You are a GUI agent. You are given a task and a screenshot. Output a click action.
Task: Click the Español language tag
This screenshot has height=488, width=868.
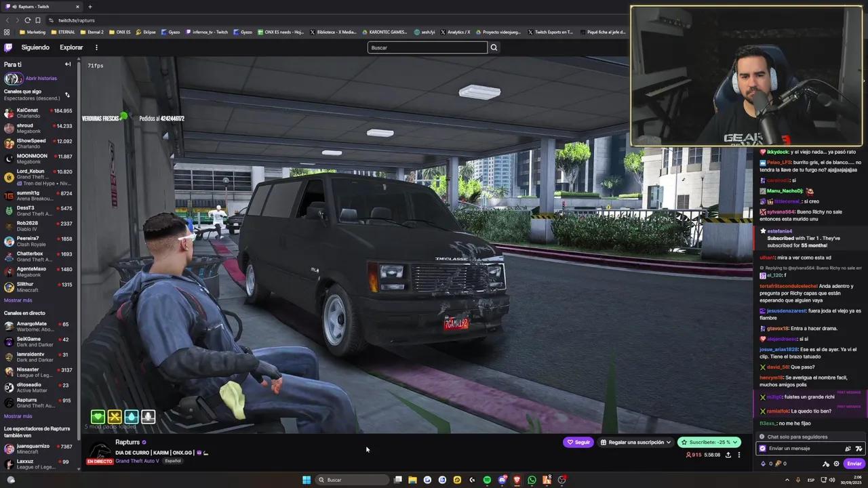tap(173, 461)
